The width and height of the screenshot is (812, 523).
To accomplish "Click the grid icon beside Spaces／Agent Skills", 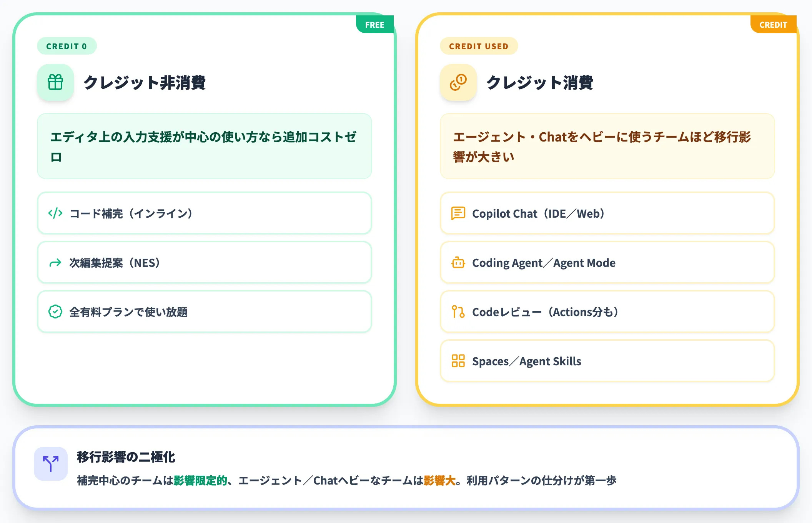I will point(458,361).
